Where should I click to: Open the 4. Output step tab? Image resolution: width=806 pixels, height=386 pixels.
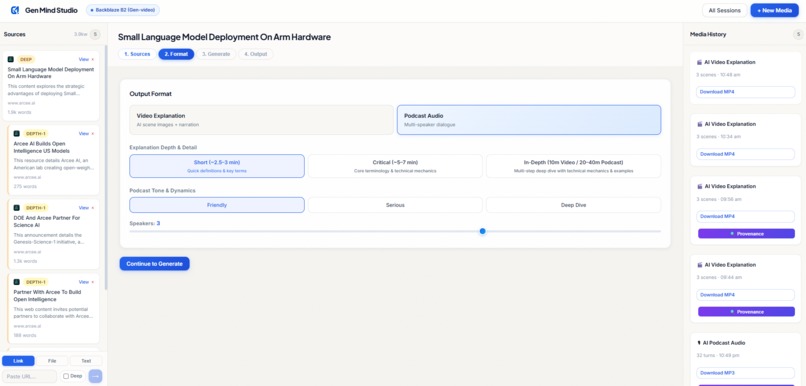coord(255,54)
